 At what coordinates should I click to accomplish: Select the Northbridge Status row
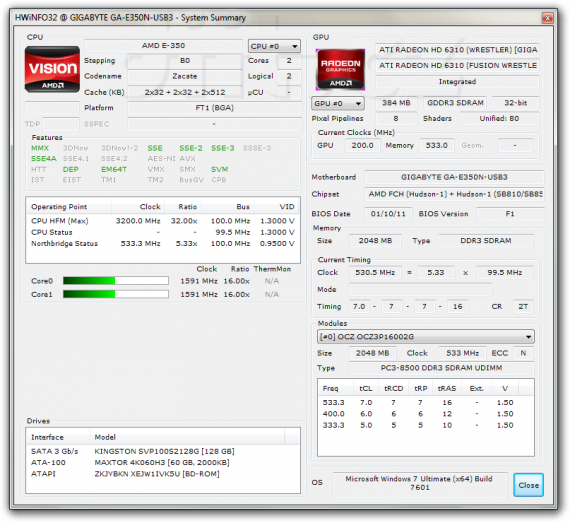click(163, 243)
